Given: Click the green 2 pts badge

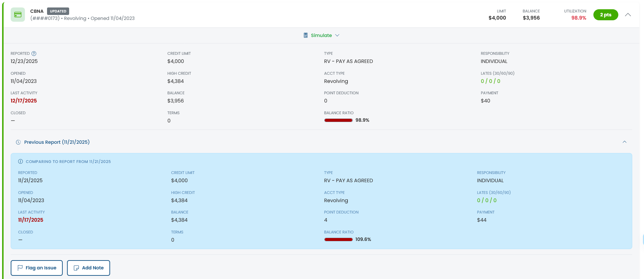Looking at the screenshot, I should point(605,15).
